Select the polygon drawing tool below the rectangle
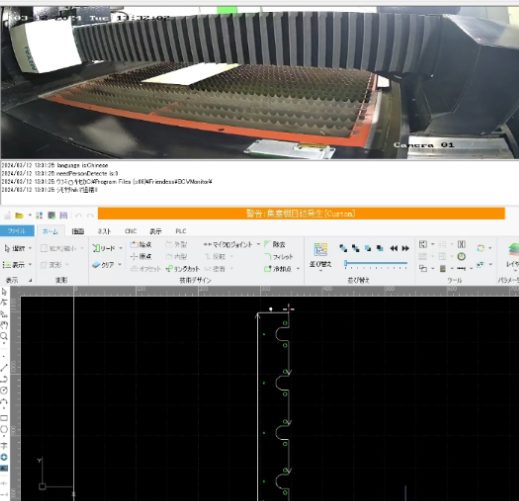 point(4,429)
